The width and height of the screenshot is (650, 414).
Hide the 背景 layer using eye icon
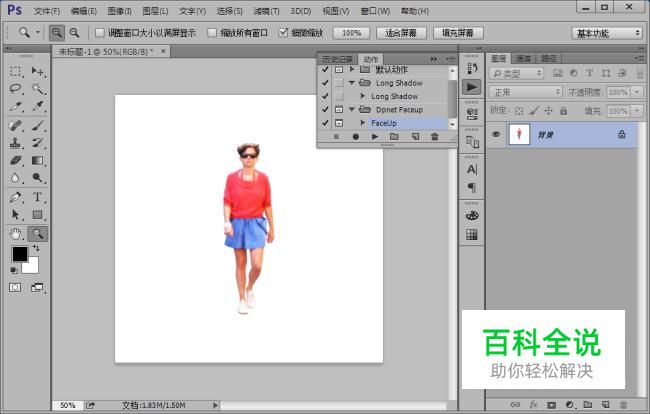[496, 134]
